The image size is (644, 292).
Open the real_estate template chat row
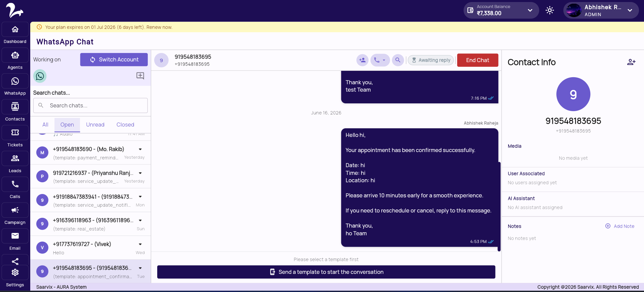click(90, 224)
